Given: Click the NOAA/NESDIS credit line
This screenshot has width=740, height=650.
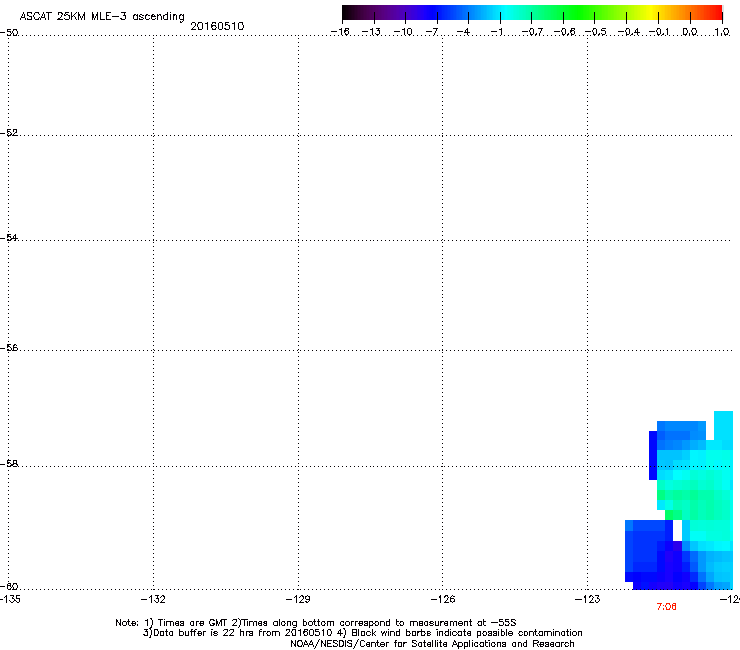Looking at the screenshot, I should [432, 644].
